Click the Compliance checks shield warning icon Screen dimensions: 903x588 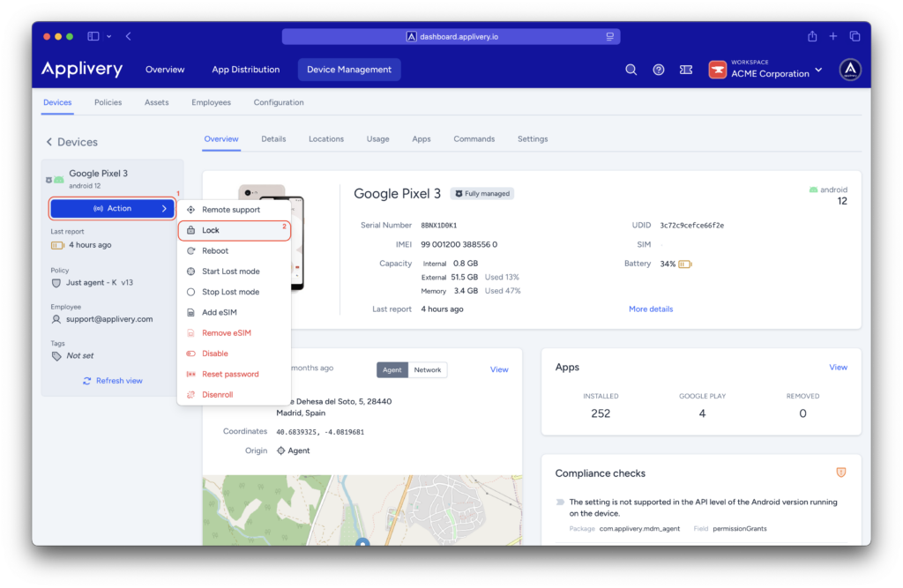click(x=840, y=473)
